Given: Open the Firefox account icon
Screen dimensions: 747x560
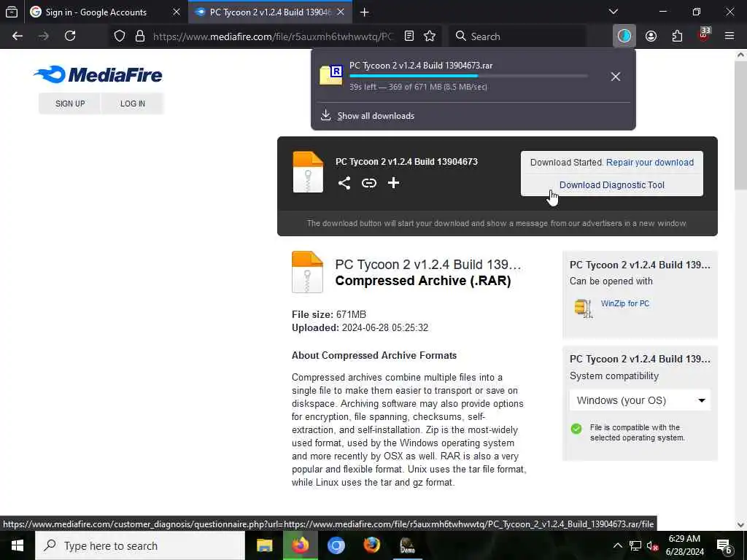Looking at the screenshot, I should tap(651, 36).
